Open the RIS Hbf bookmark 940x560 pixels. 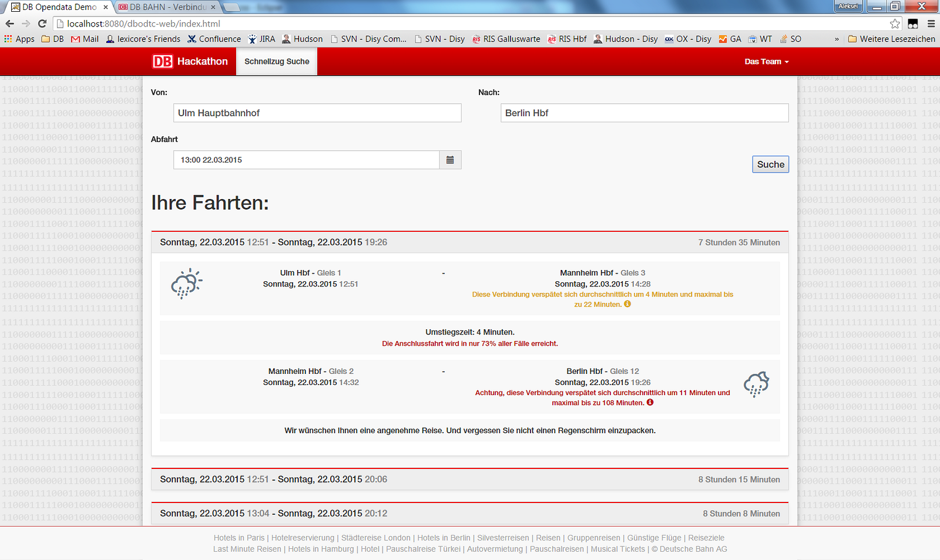pyautogui.click(x=567, y=39)
